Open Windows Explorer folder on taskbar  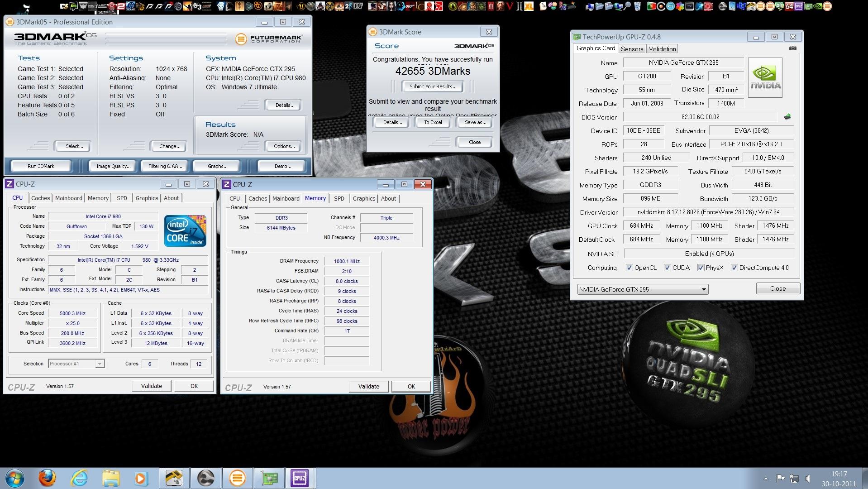(111, 478)
